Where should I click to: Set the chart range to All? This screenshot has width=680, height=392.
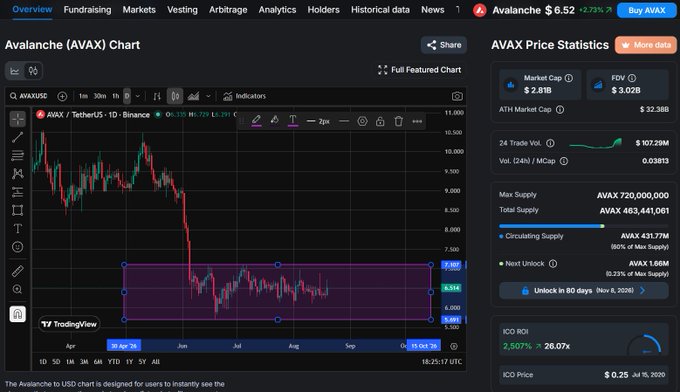tap(156, 362)
